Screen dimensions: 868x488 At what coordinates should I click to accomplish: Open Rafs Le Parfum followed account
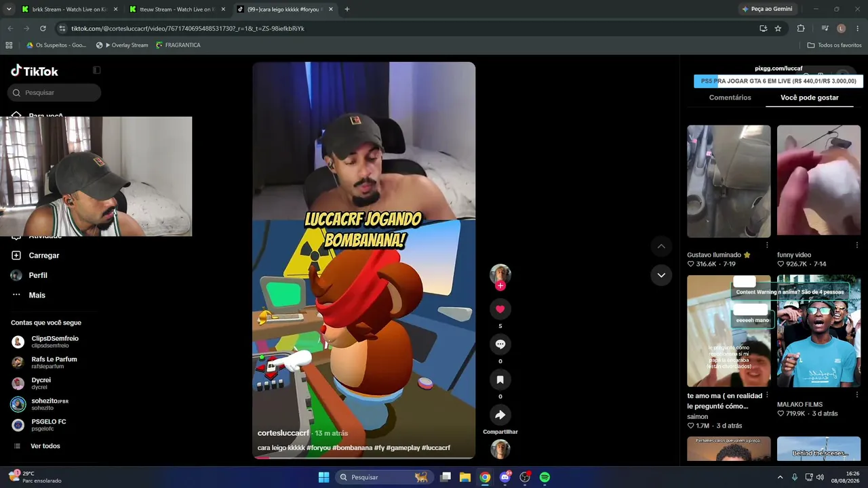[x=45, y=363]
